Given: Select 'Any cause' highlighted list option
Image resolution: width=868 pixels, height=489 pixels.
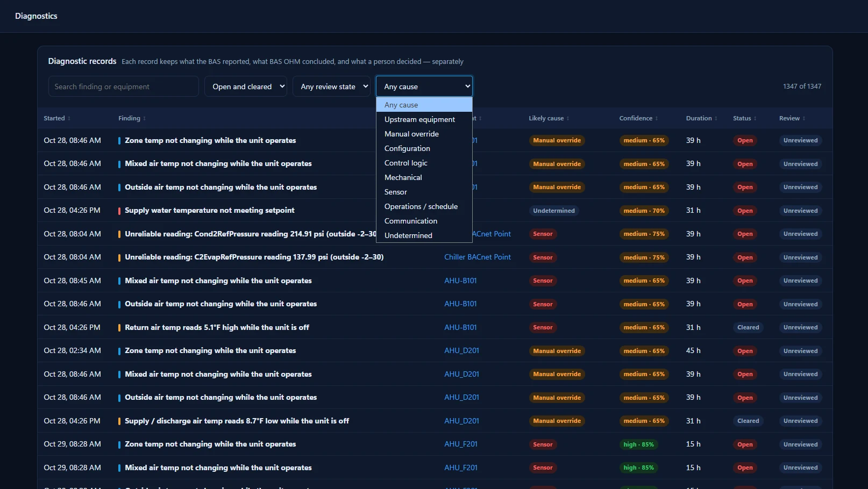Looking at the screenshot, I should pyautogui.click(x=424, y=105).
